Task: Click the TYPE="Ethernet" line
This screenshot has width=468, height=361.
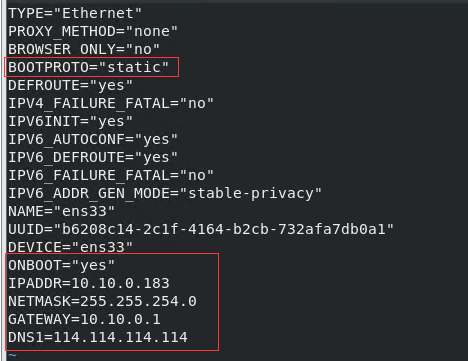Action: [75, 13]
